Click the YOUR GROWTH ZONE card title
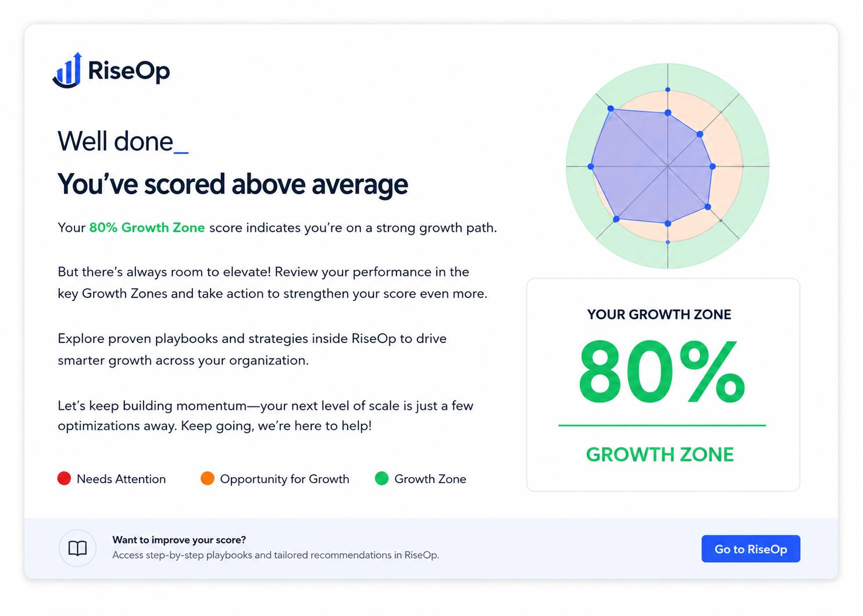 [659, 314]
